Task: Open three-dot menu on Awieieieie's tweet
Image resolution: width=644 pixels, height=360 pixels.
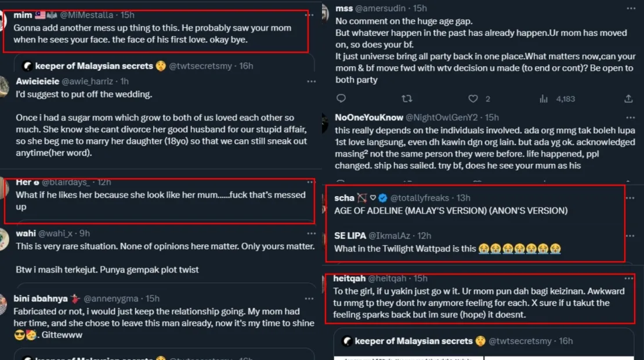Action: pos(311,80)
